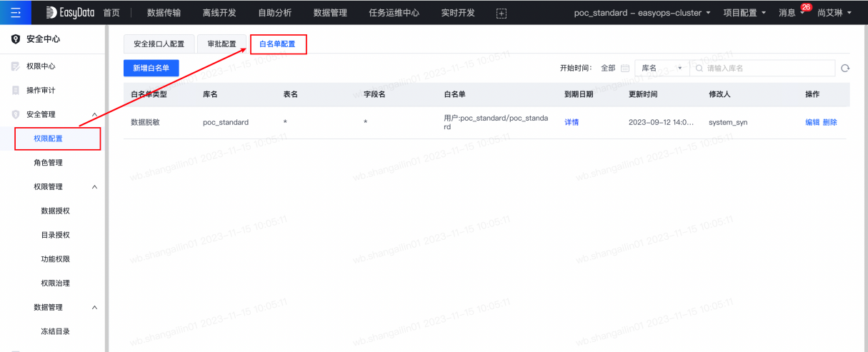
Task: Click the search magnifier icon
Action: (x=699, y=68)
